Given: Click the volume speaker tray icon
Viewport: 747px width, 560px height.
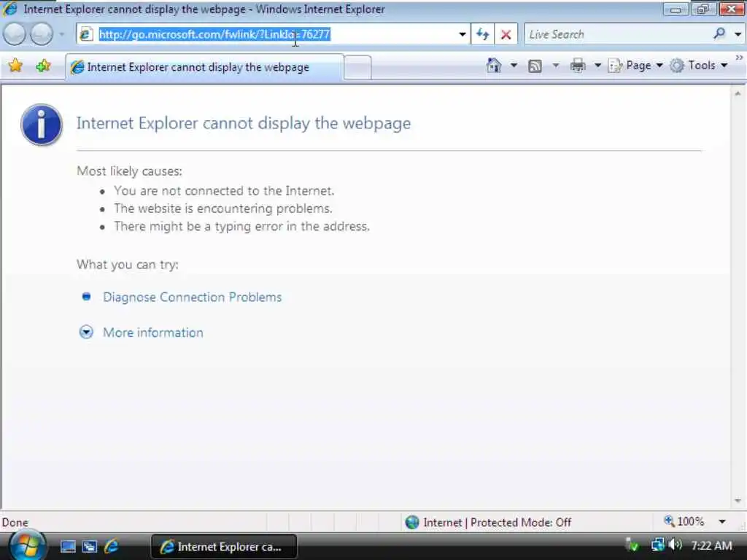Looking at the screenshot, I should coord(675,544).
